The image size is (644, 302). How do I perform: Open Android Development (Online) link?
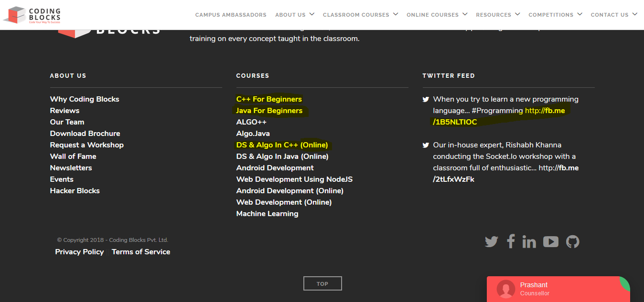click(x=290, y=191)
